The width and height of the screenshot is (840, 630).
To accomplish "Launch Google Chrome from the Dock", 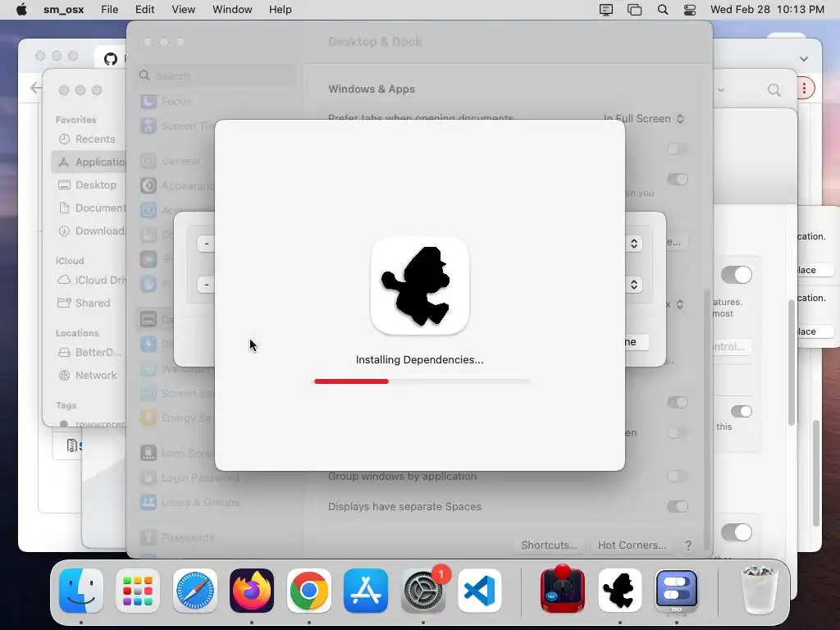I will pyautogui.click(x=309, y=591).
